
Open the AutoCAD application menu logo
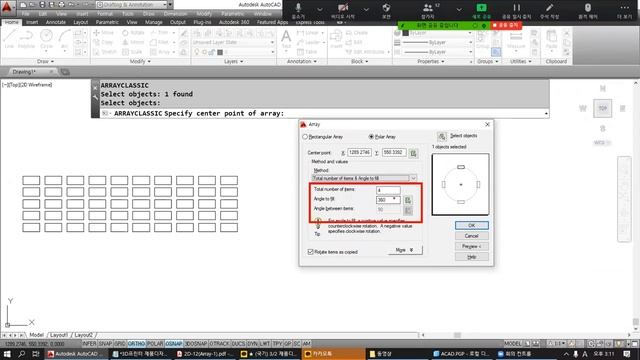[7, 7]
